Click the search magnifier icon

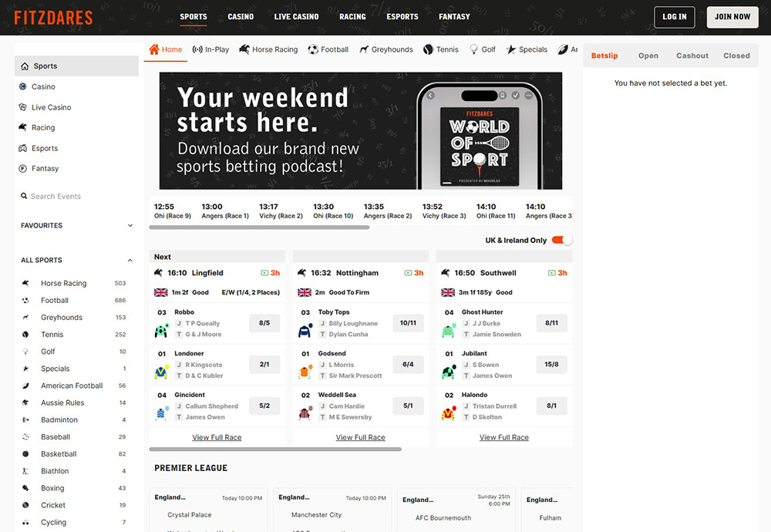coord(24,196)
